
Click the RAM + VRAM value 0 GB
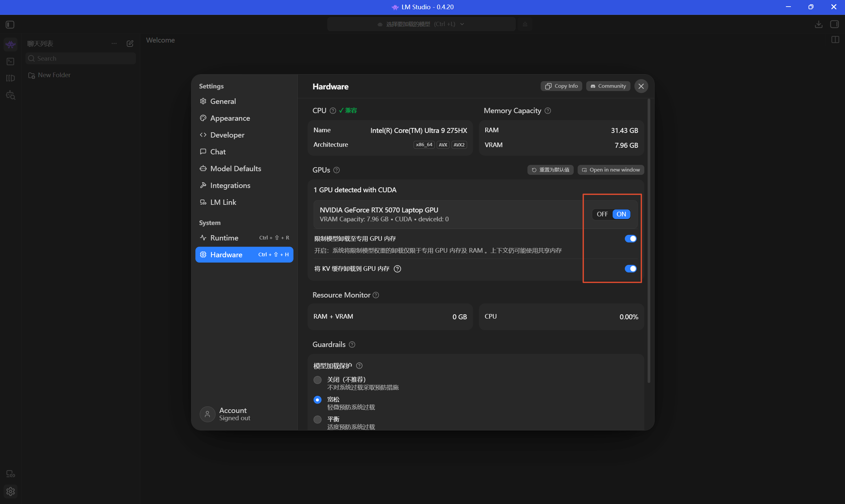point(459,317)
